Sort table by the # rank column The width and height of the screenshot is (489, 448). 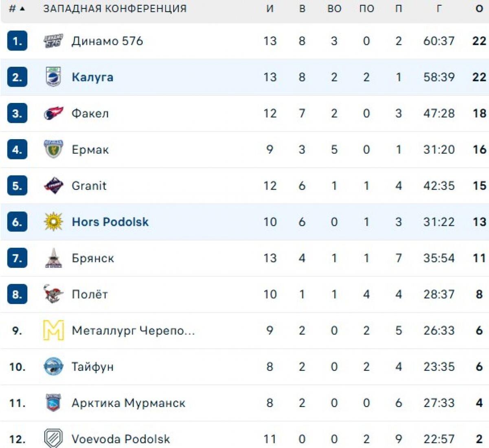[x=17, y=9]
